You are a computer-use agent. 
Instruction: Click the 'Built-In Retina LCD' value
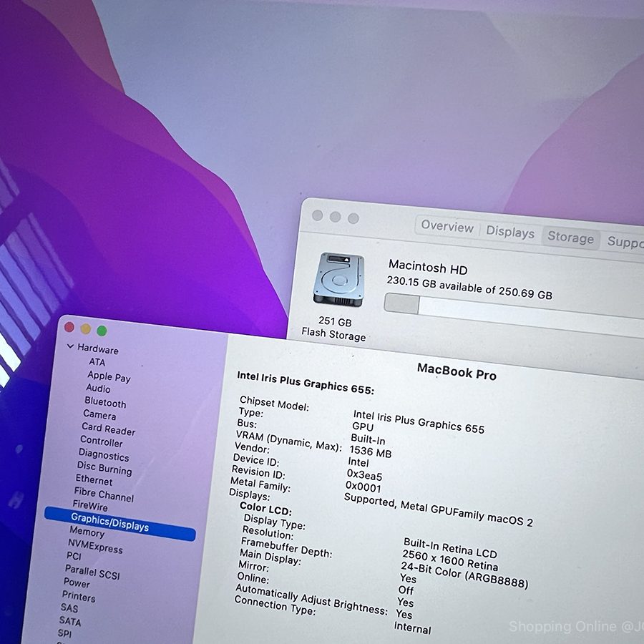pyautogui.click(x=451, y=548)
